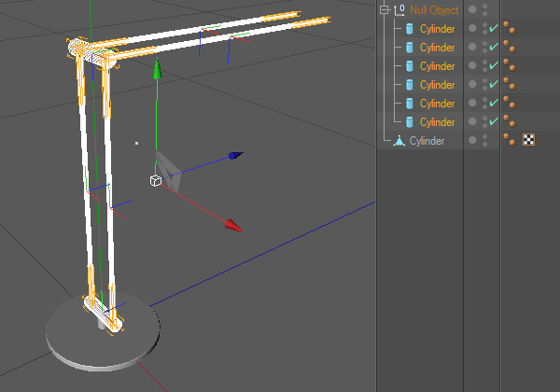Click second Cylinder's gray layer dot
The image size is (560, 392).
point(472,47)
